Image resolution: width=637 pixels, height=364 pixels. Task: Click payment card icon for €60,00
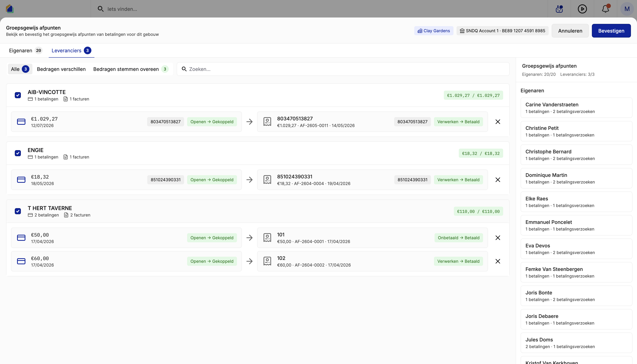click(x=21, y=261)
